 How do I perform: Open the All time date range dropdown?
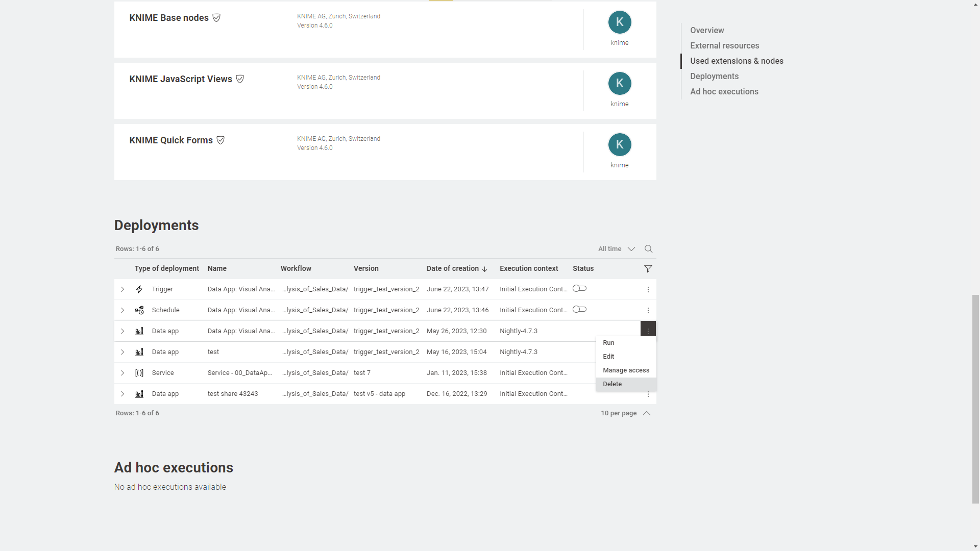(617, 249)
